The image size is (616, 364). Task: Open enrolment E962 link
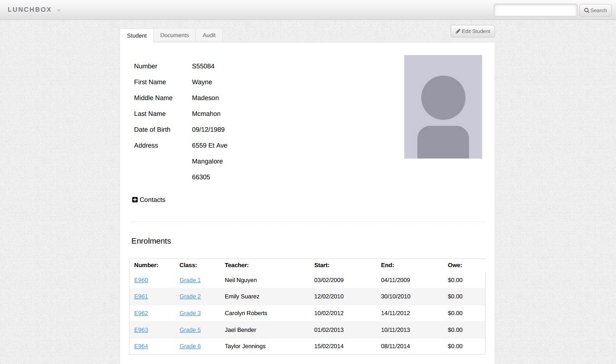click(141, 313)
